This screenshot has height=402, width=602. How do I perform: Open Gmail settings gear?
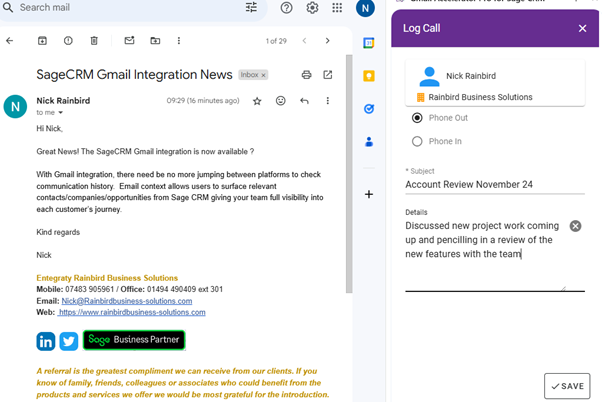tap(312, 8)
